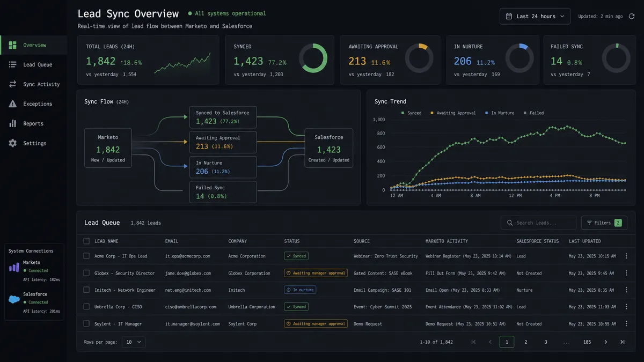The image size is (644, 362).
Task: Open the Rows per page dropdown
Action: click(x=133, y=342)
